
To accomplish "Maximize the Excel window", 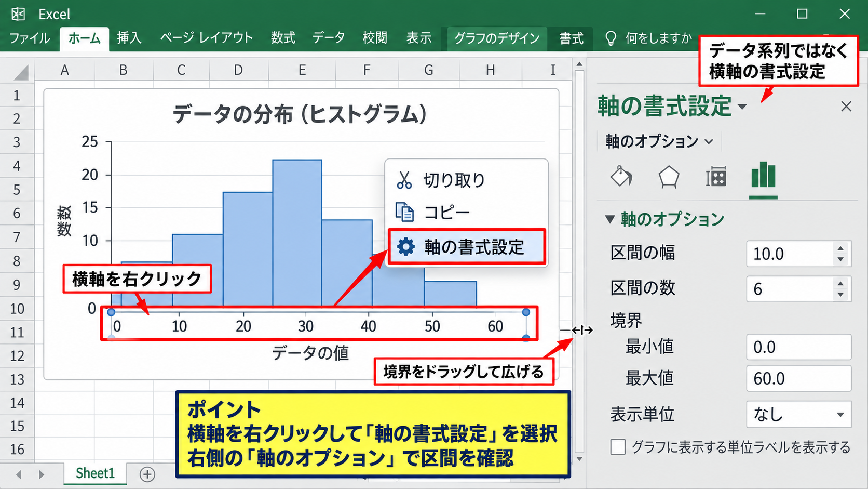I will pos(802,14).
